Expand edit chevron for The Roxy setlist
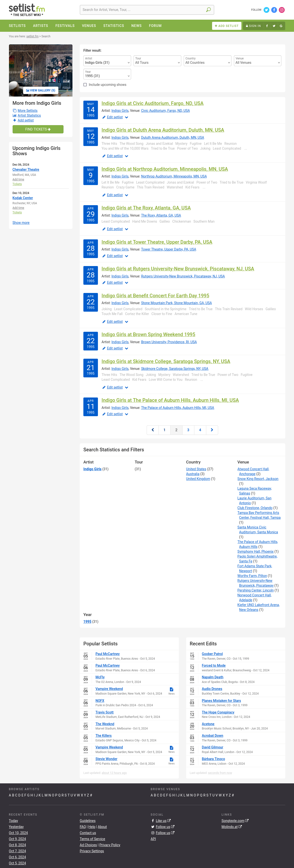294x868 pixels. click(127, 229)
